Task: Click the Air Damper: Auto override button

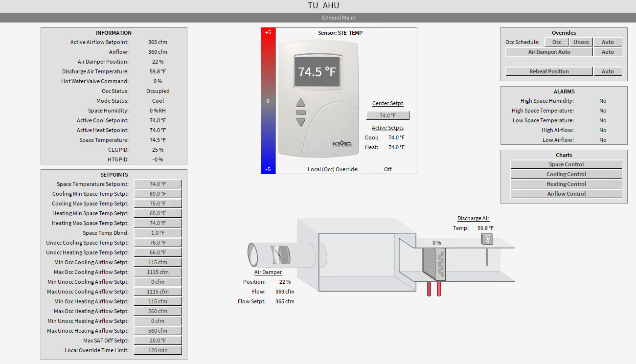Action: point(549,52)
